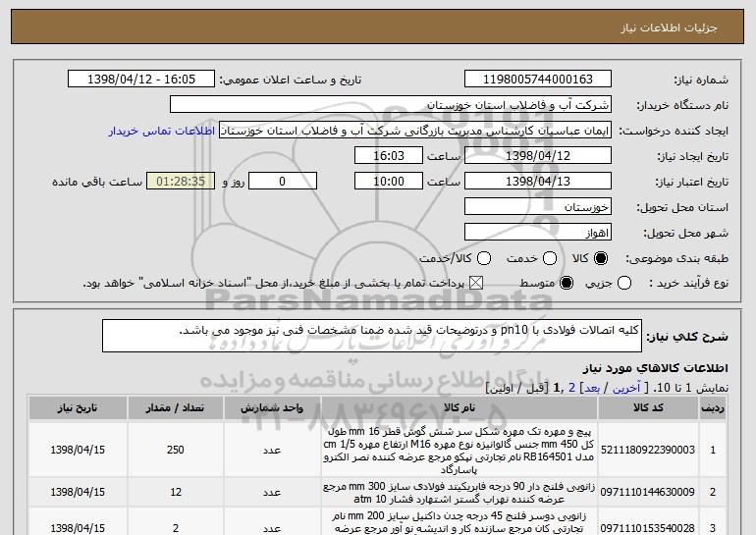The image size is (756, 535).
Task: Click the اطلاعات کالاهای مورد نیاز heading
Action: [x=655, y=368]
